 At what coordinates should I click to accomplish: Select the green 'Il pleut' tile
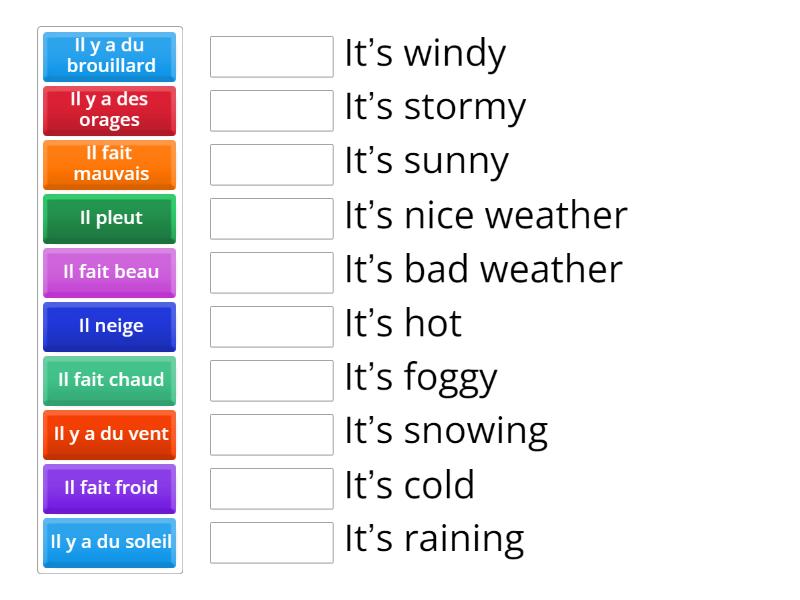pyautogui.click(x=108, y=219)
